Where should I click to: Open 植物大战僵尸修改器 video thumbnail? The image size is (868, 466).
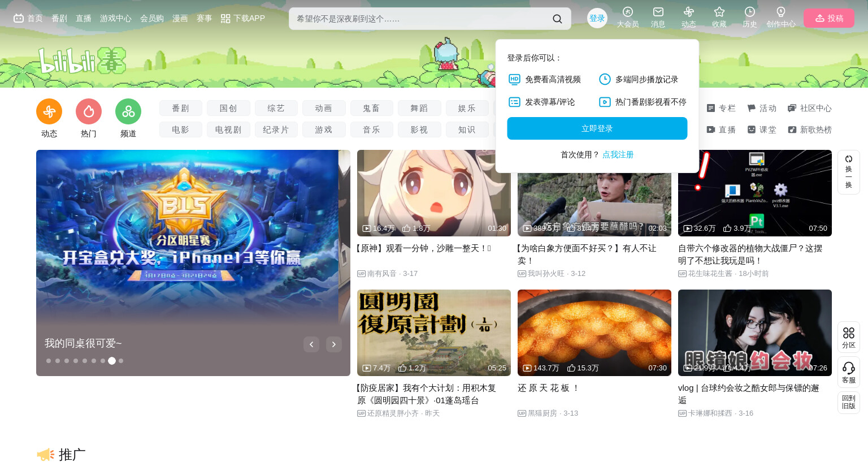[755, 193]
